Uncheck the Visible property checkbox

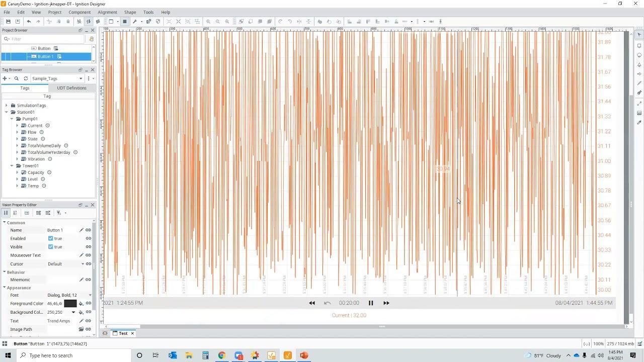[x=50, y=247]
